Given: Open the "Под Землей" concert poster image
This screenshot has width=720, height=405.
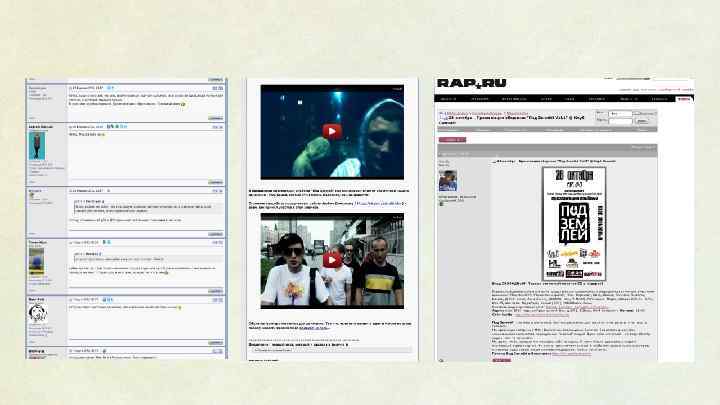Looking at the screenshot, I should 574,224.
